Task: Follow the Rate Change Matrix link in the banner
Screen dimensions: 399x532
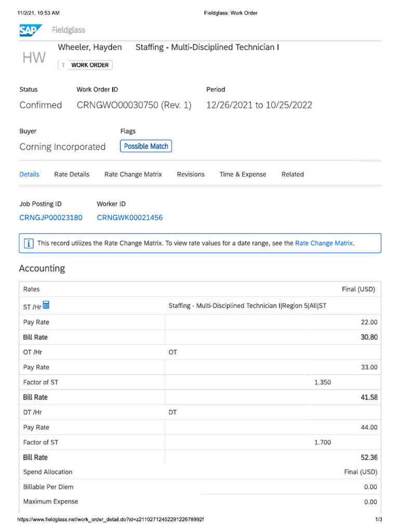Action: click(324, 243)
